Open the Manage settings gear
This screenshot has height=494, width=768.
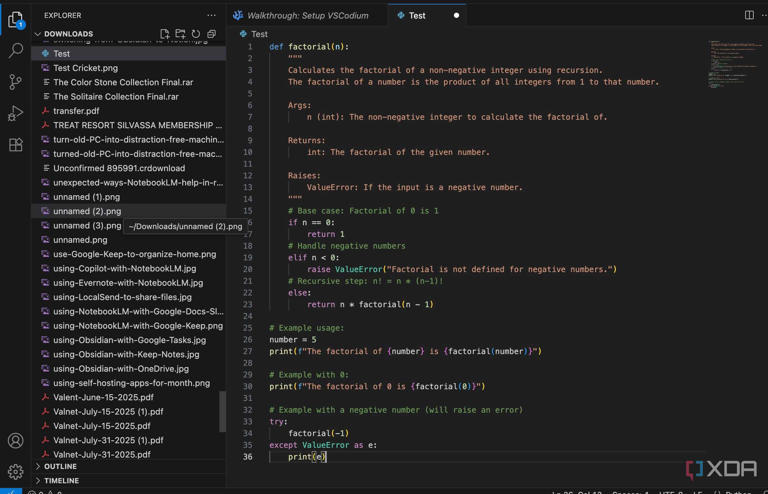16,471
